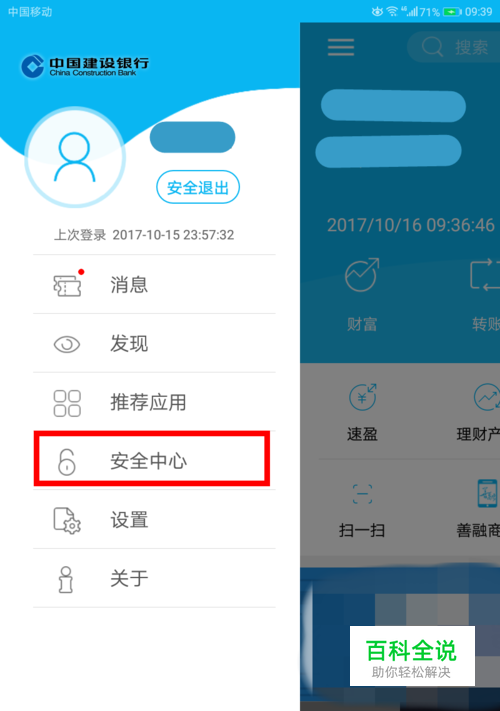Launch the 扫一扫 scan icon

click(362, 494)
